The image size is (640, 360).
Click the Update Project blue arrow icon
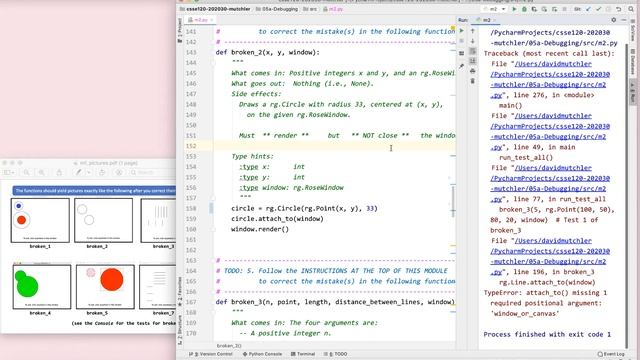[588, 9]
